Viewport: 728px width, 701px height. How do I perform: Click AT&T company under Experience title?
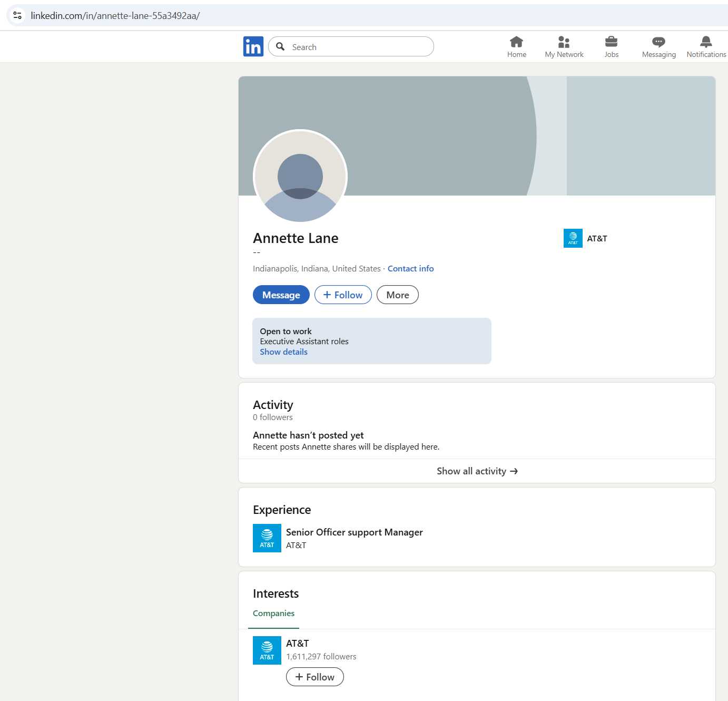coord(296,545)
